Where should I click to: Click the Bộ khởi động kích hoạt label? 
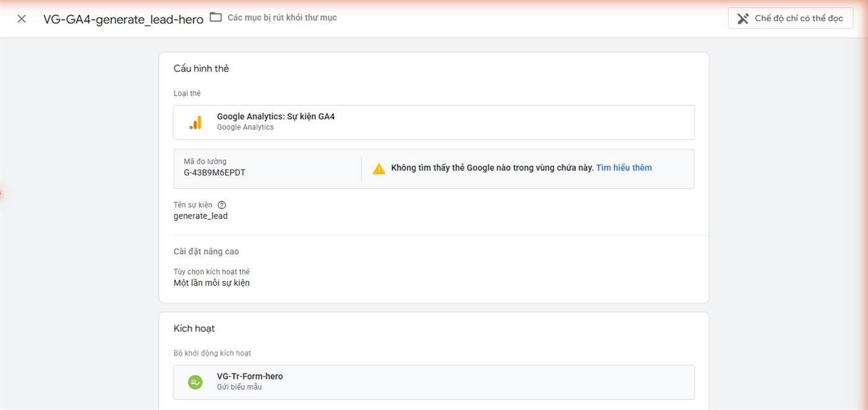212,354
